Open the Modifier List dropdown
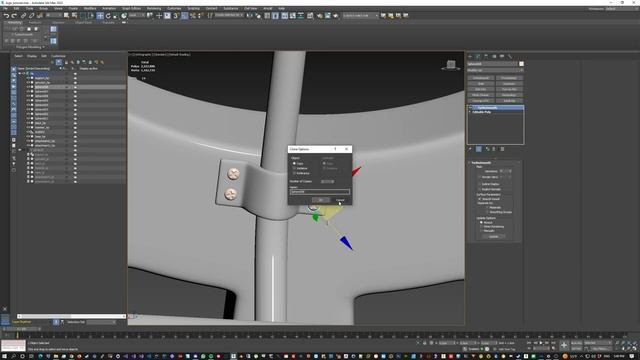This screenshot has height=360, width=640. pyautogui.click(x=495, y=70)
